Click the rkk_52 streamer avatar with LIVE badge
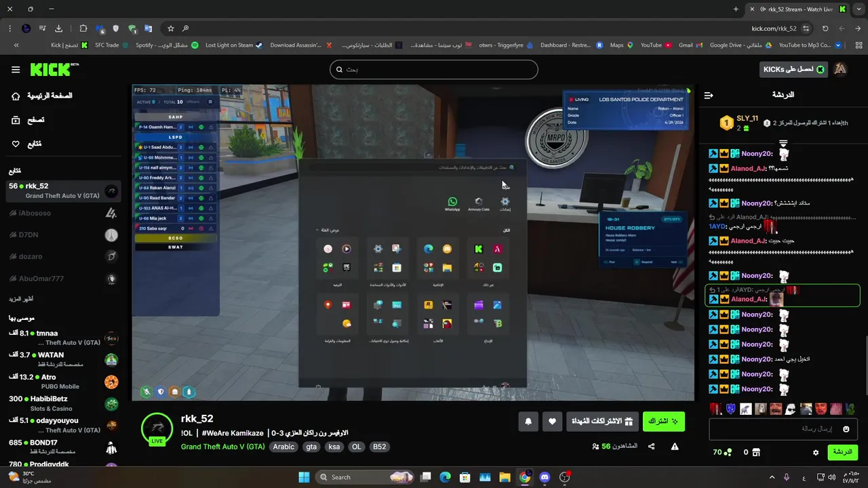The width and height of the screenshot is (868, 488). (x=157, y=430)
